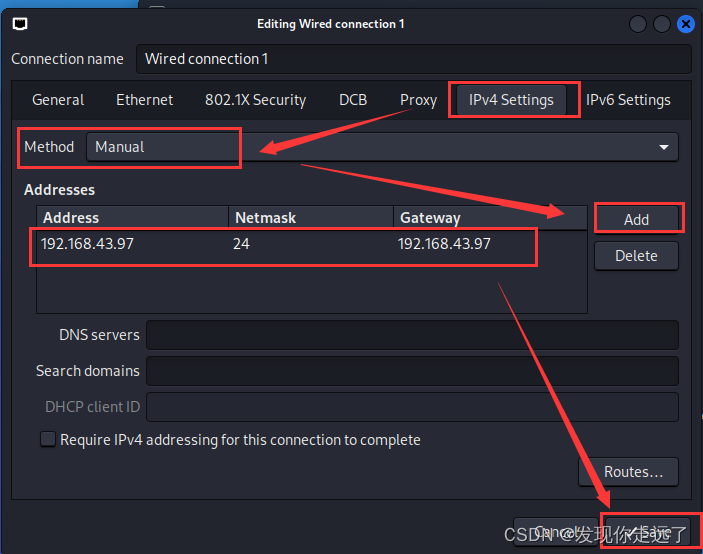The width and height of the screenshot is (703, 554).
Task: Save the connection settings
Action: (x=647, y=532)
